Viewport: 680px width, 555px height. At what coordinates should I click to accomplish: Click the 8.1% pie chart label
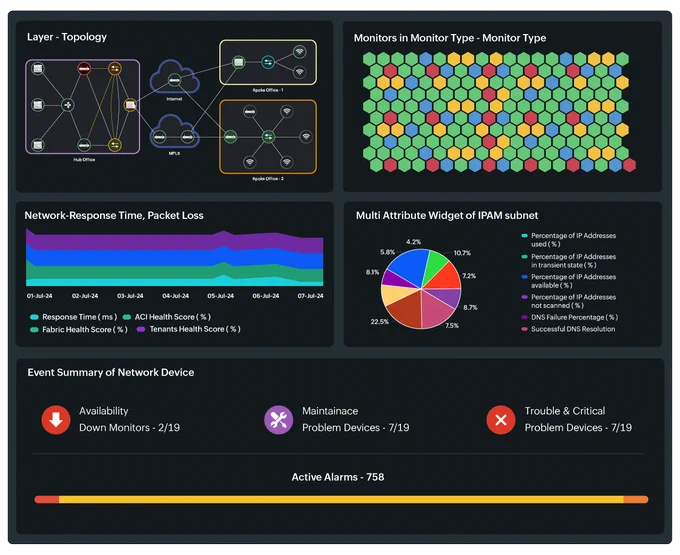pos(373,272)
